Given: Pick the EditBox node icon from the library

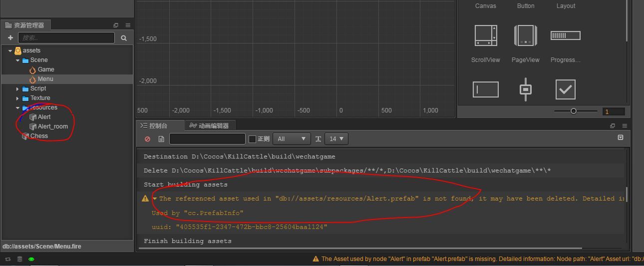Looking at the screenshot, I should click(486, 89).
